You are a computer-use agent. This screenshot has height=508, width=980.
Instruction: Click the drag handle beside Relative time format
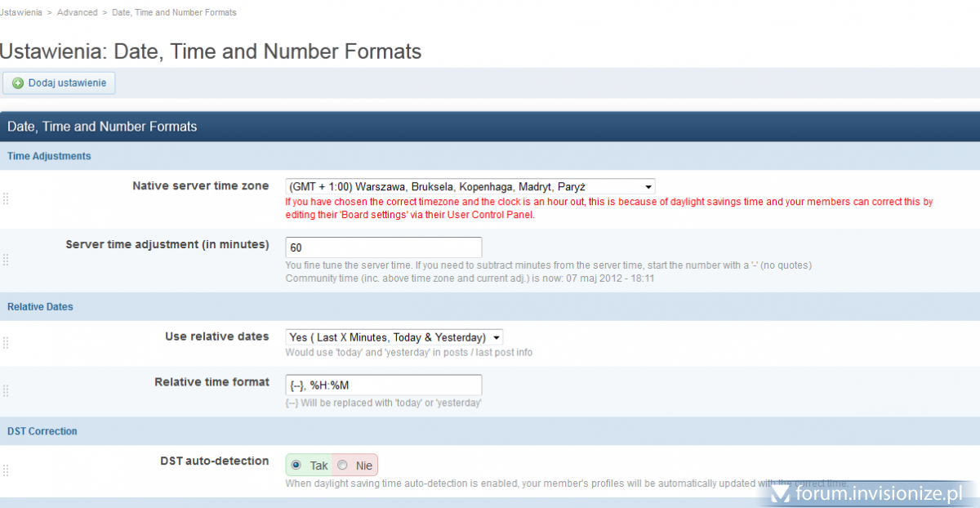pyautogui.click(x=6, y=390)
